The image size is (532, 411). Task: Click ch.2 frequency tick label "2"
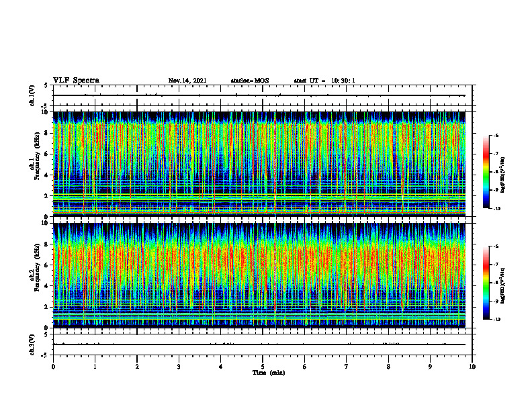(x=47, y=307)
